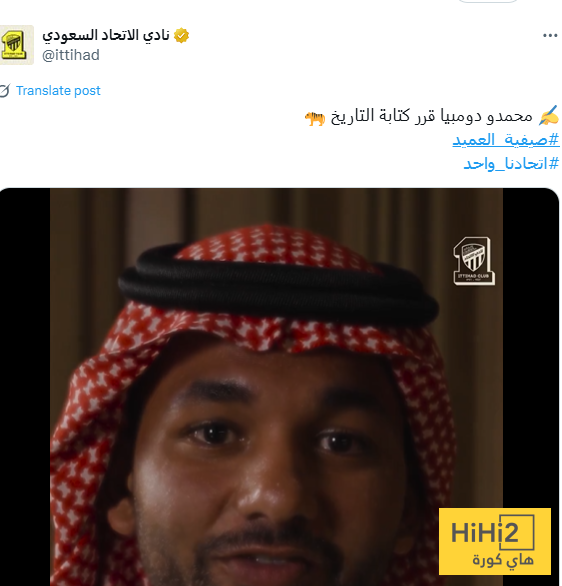Open the three-dots more options menu
The image size is (562, 586).
(550, 36)
